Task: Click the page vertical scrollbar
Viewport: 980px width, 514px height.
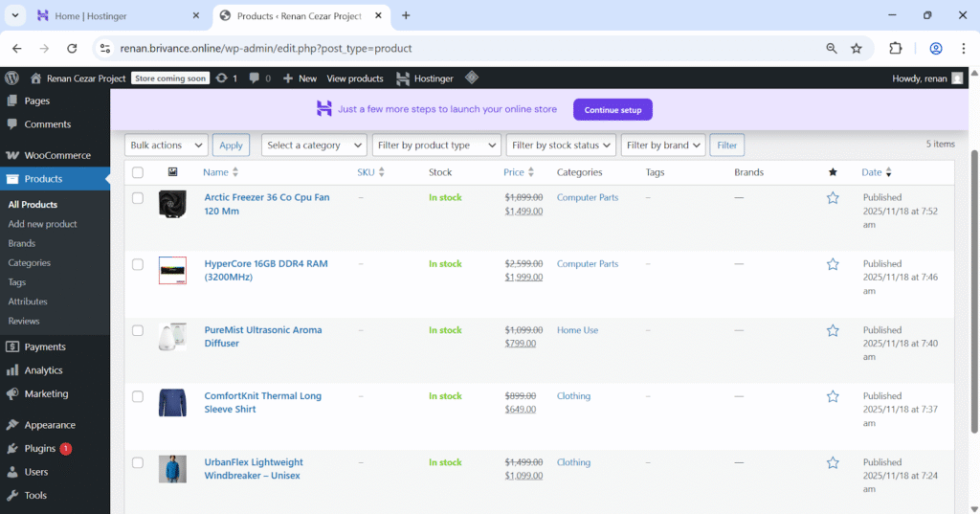Action: click(974, 287)
